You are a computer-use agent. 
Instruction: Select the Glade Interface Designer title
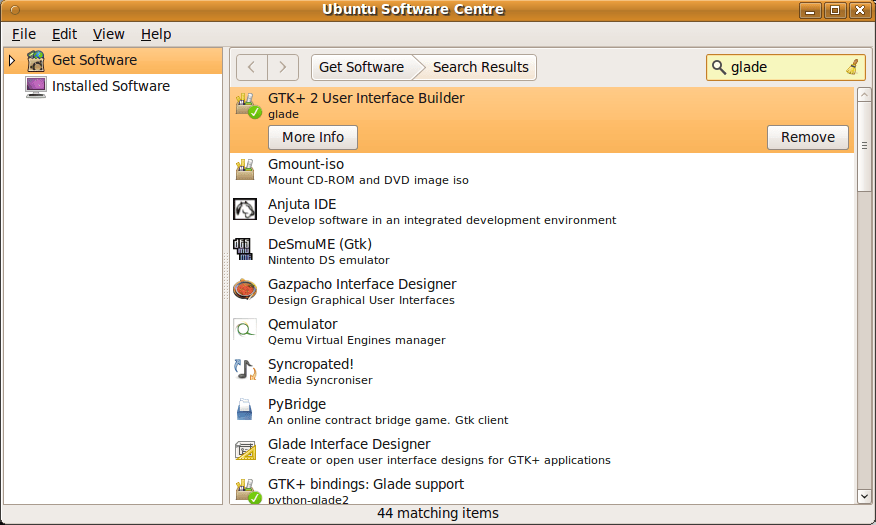pos(349,445)
